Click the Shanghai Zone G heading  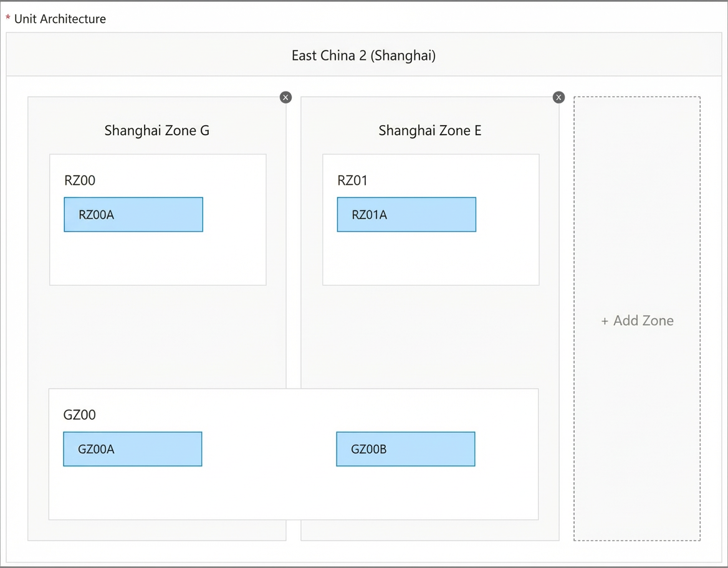click(x=157, y=130)
